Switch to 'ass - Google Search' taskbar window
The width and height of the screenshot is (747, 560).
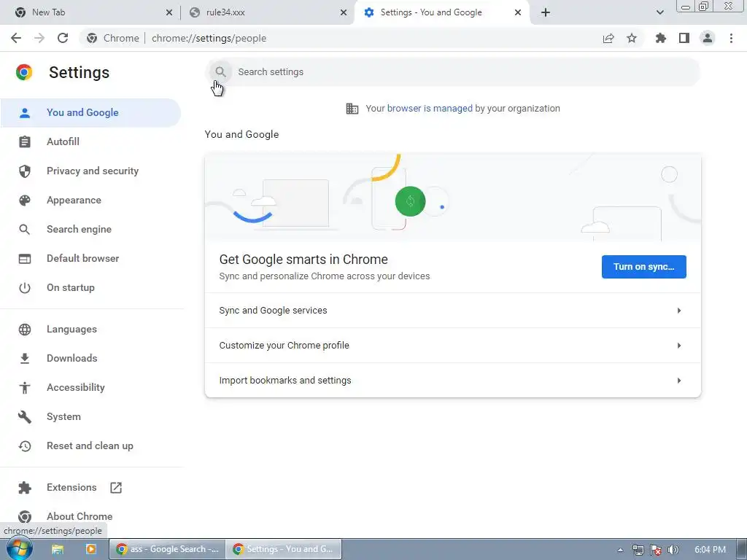point(167,549)
